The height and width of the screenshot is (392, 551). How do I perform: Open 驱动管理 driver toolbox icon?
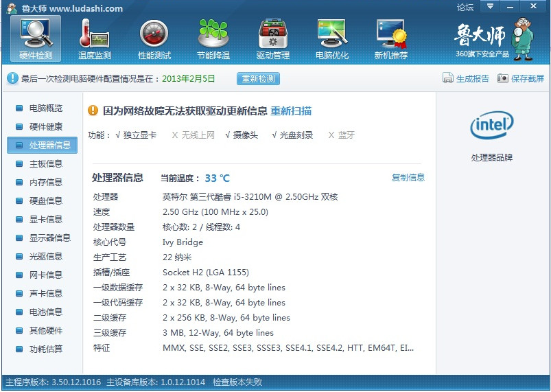[x=272, y=38]
